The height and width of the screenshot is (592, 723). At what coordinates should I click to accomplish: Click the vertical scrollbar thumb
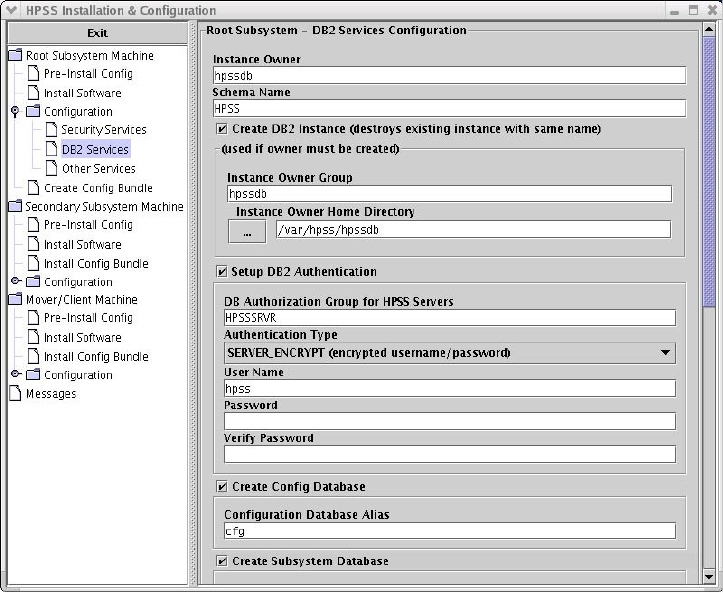(709, 172)
